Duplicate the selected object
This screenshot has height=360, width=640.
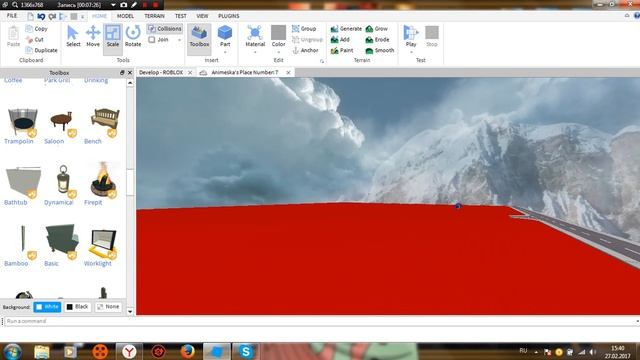[x=41, y=50]
